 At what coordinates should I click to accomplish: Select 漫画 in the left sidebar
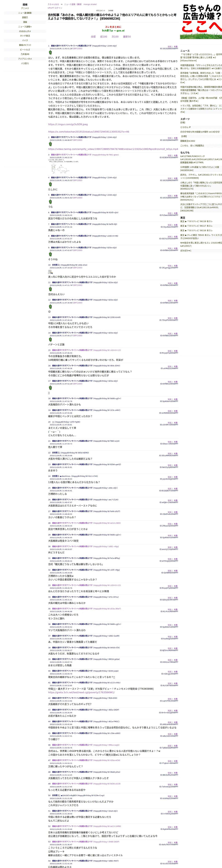25,22
